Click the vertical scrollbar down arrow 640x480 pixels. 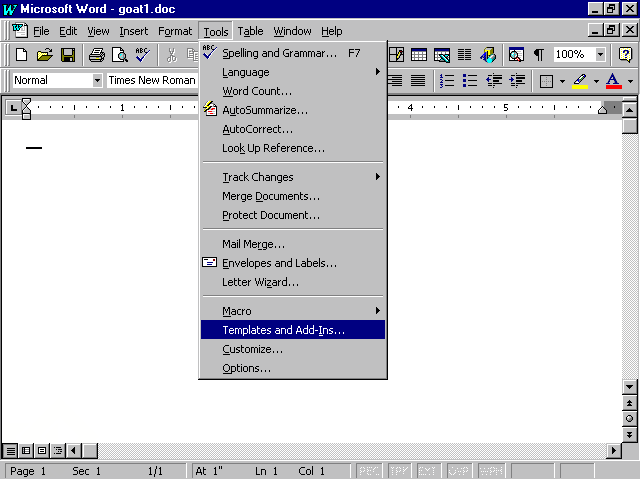pos(629,387)
